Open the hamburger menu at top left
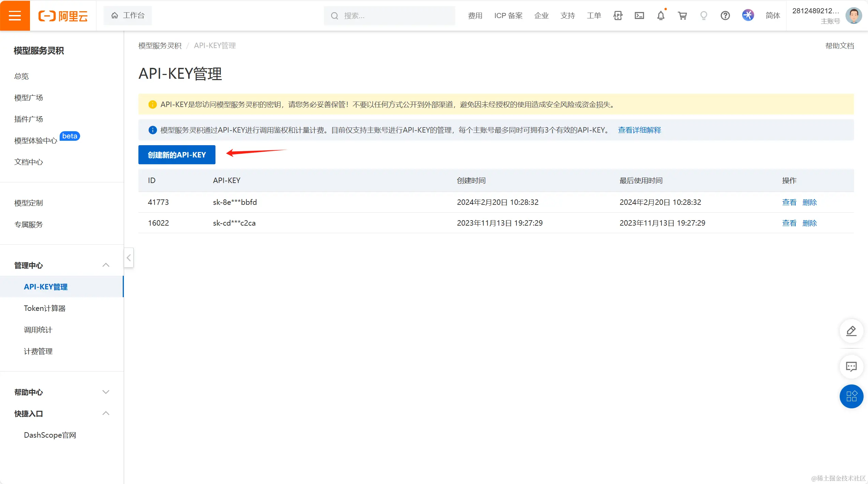This screenshot has height=484, width=868. click(15, 15)
